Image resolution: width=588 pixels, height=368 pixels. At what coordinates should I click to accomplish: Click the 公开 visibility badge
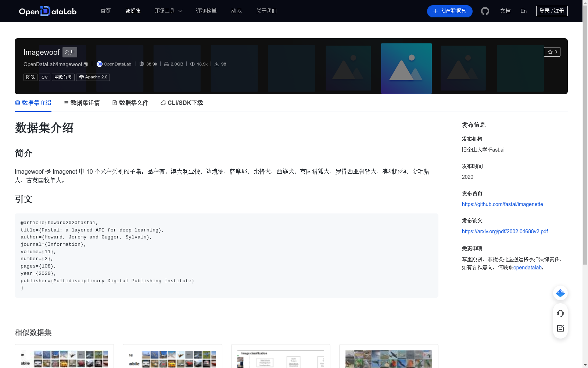pyautogui.click(x=70, y=52)
